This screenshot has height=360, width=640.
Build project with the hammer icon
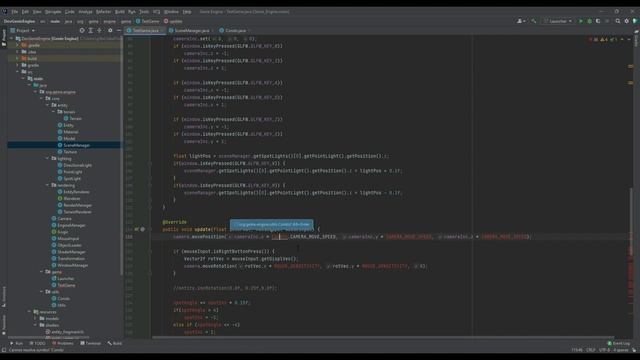coord(534,21)
